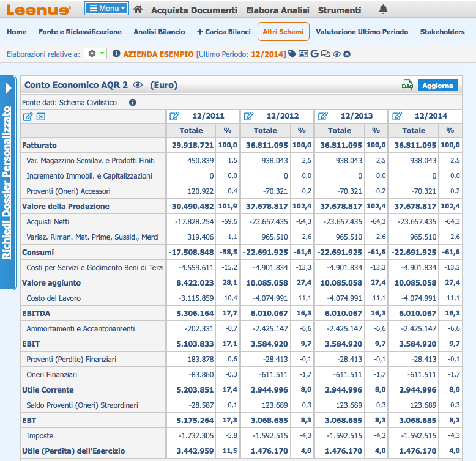This screenshot has width=476, height=461.
Task: Open the Stakeholders tab
Action: click(x=442, y=32)
